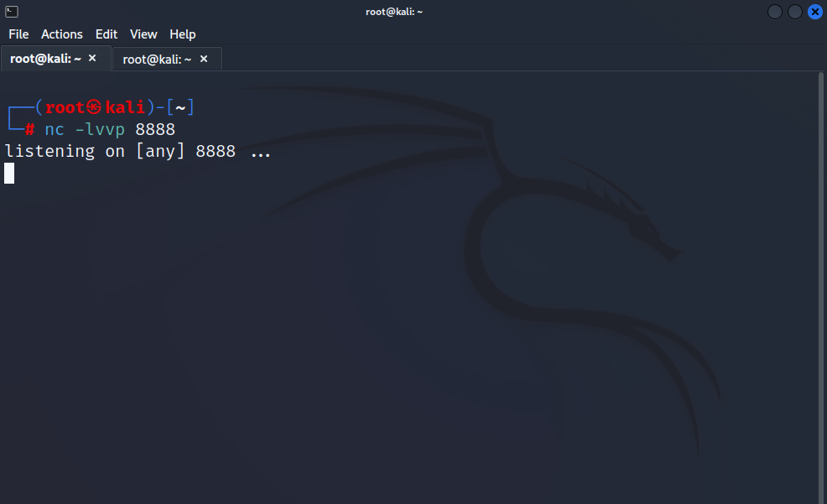The image size is (827, 504).
Task: Click the 'listening on [any] 8888' output line
Action: (x=137, y=151)
